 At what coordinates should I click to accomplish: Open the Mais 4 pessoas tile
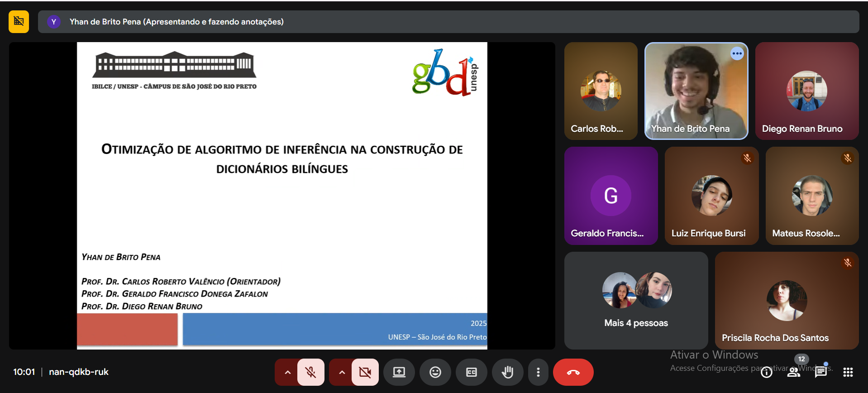coord(636,301)
